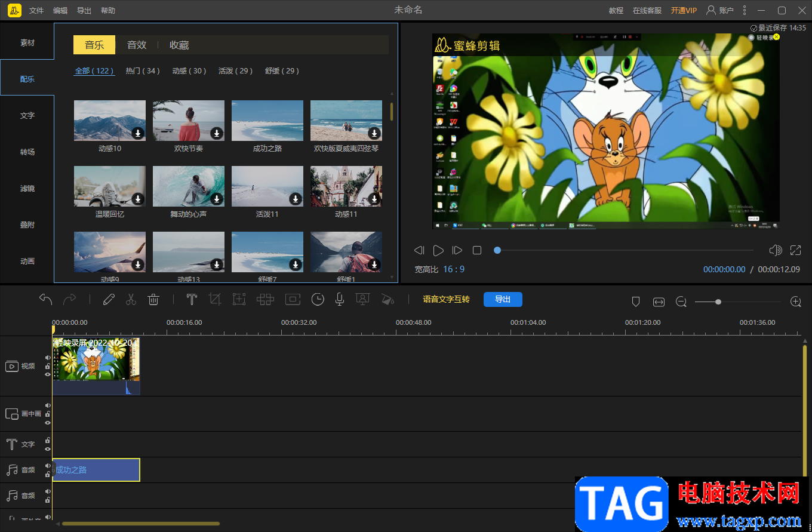Mute the first 音频 track
Image resolution: width=812 pixels, height=532 pixels.
48,466
